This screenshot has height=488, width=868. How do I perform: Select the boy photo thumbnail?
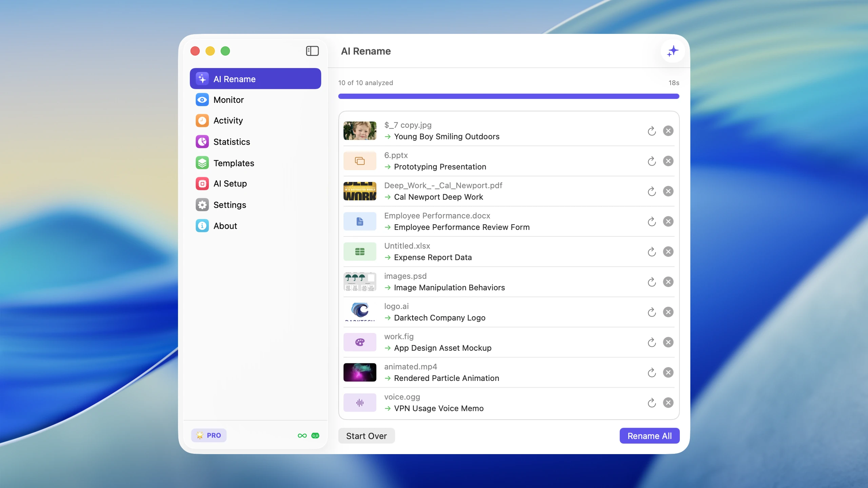pyautogui.click(x=360, y=131)
